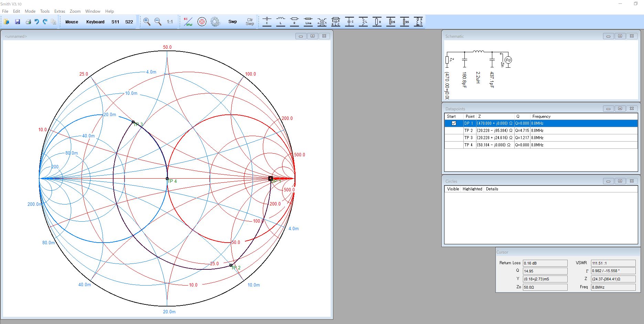This screenshot has width=644, height=324.
Task: Zoom out using the magnifier minus icon
Action: (158, 22)
